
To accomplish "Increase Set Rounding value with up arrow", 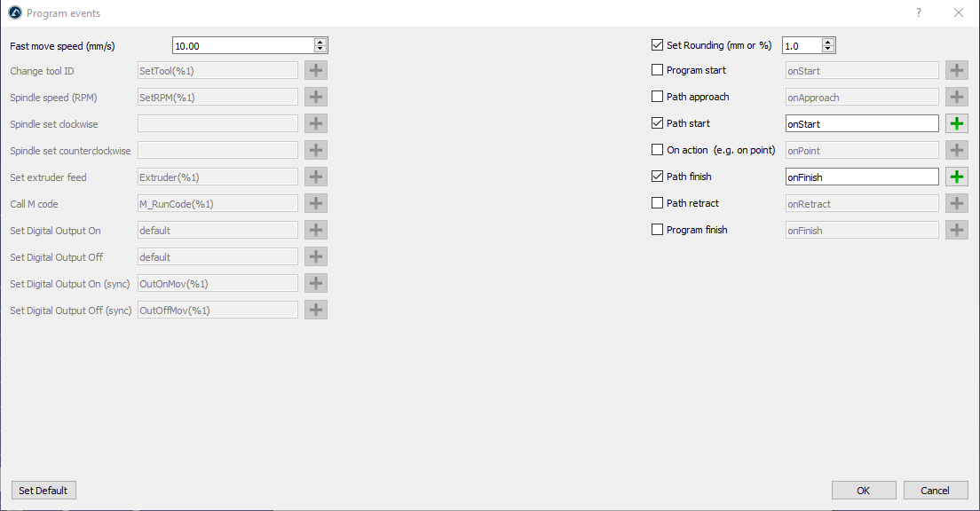I will 828,42.
